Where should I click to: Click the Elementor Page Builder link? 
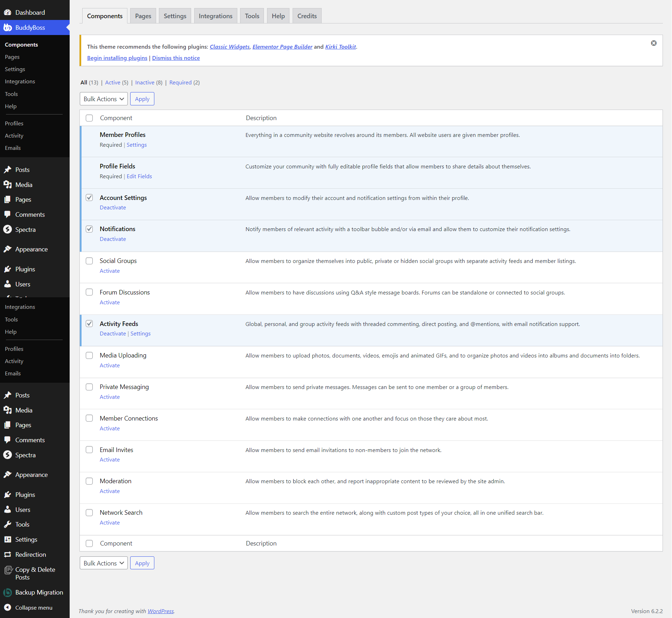[282, 47]
